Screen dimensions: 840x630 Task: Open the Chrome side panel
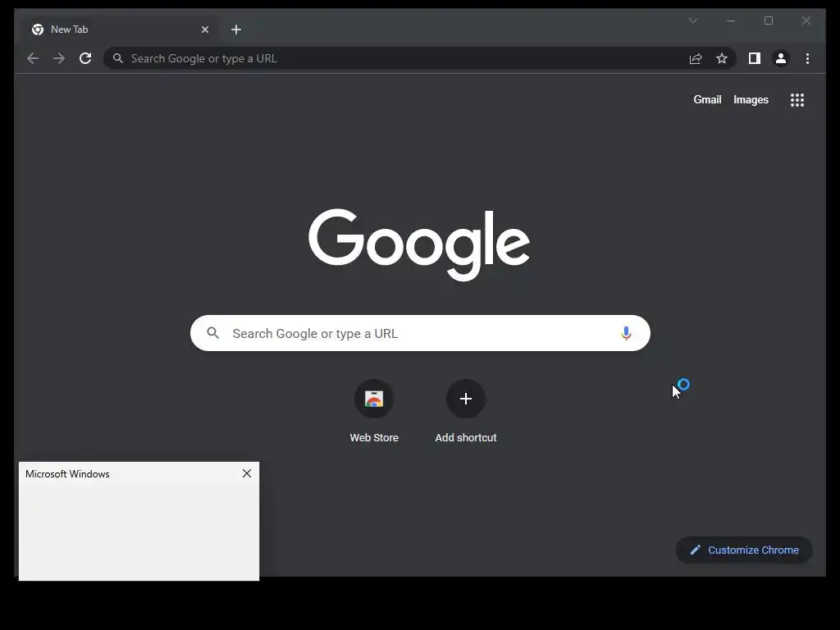(755, 58)
